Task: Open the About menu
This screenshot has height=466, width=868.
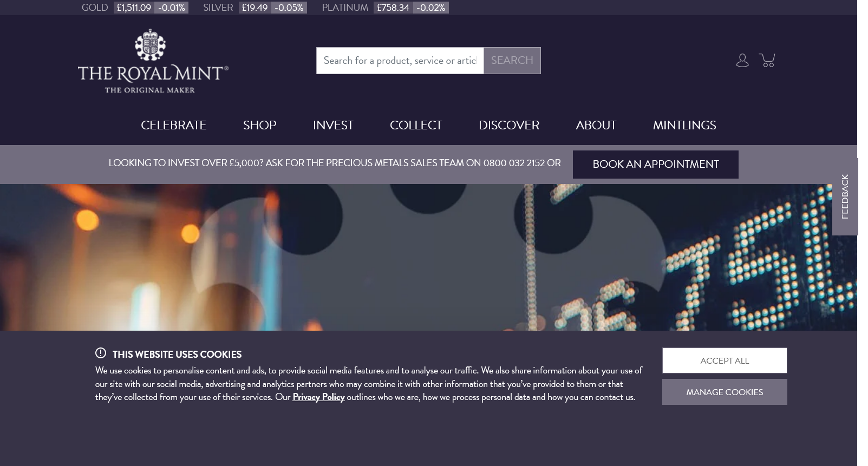Action: [596, 125]
